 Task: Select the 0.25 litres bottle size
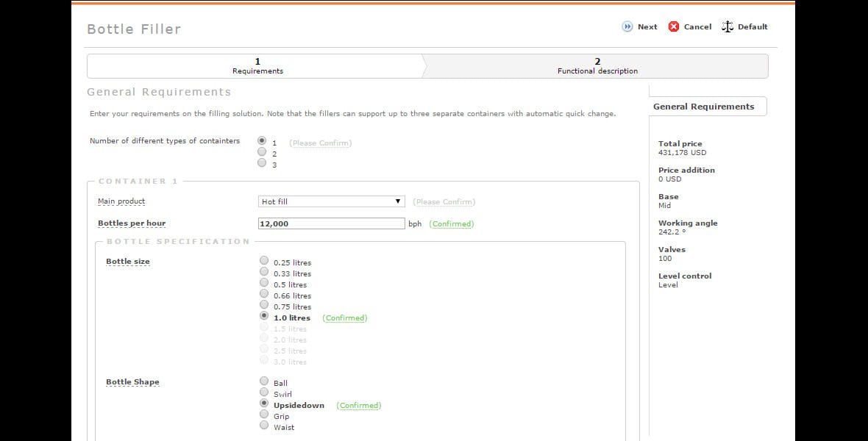pyautogui.click(x=264, y=259)
